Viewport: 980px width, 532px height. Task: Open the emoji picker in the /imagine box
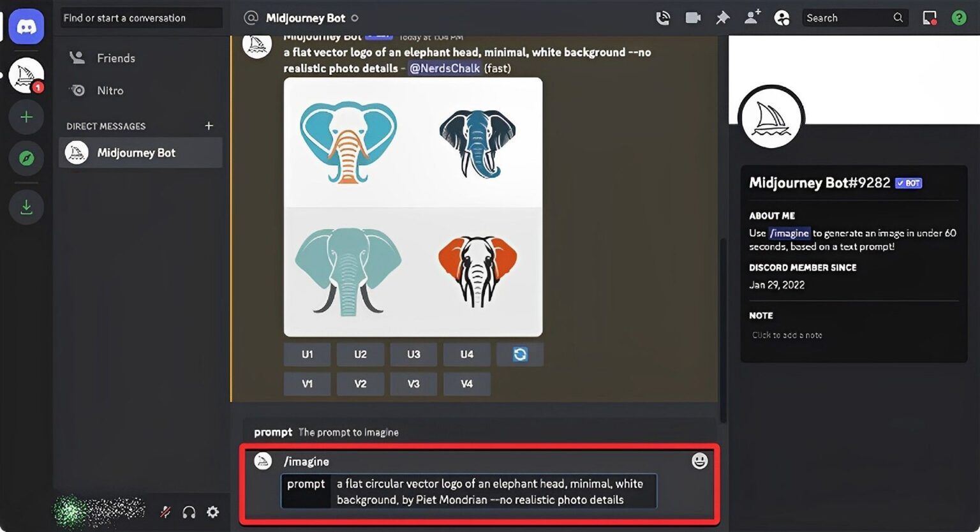click(x=699, y=461)
